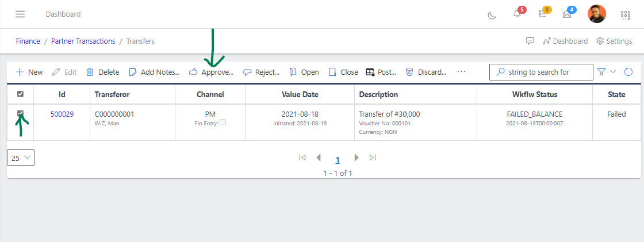Image resolution: width=644 pixels, height=242 pixels.
Task: Toggle dark mode moon icon
Action: point(492,15)
